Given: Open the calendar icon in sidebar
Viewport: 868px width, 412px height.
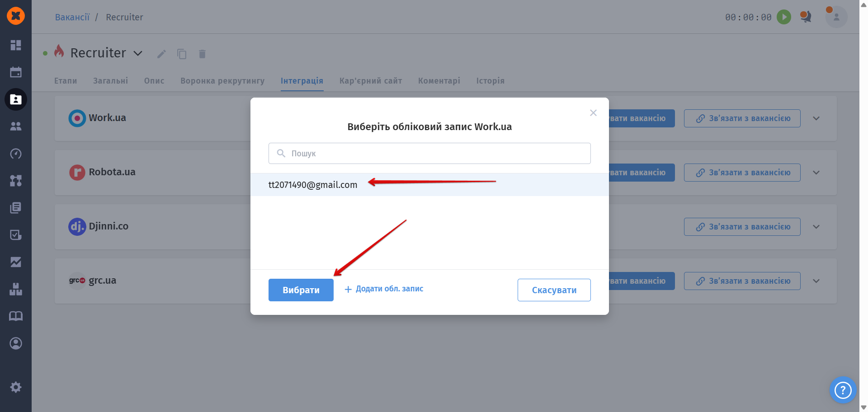Looking at the screenshot, I should coord(16,72).
